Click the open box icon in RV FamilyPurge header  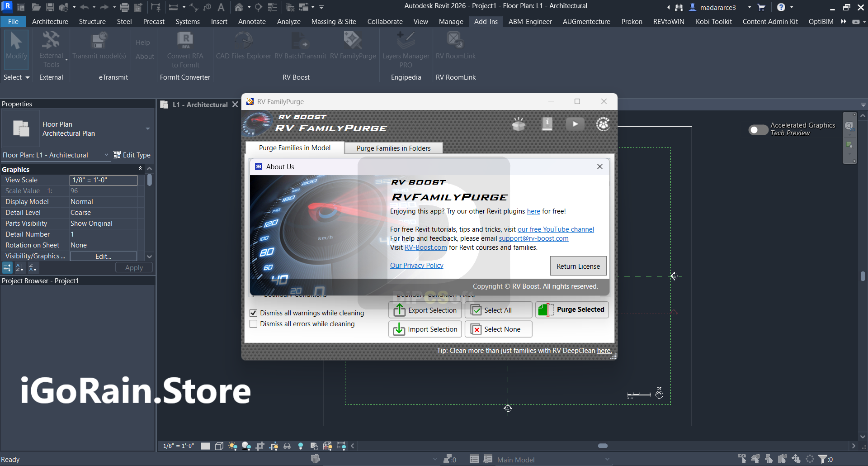pyautogui.click(x=519, y=124)
